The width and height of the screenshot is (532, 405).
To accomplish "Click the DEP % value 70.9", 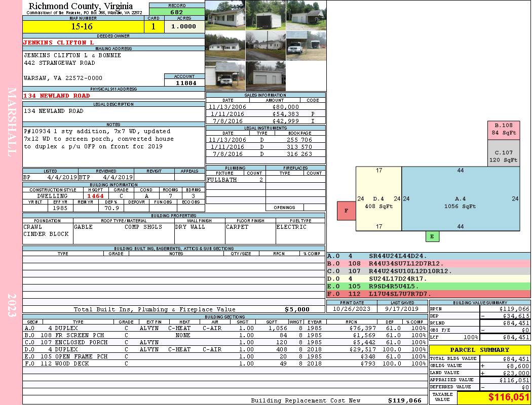I will [111, 208].
